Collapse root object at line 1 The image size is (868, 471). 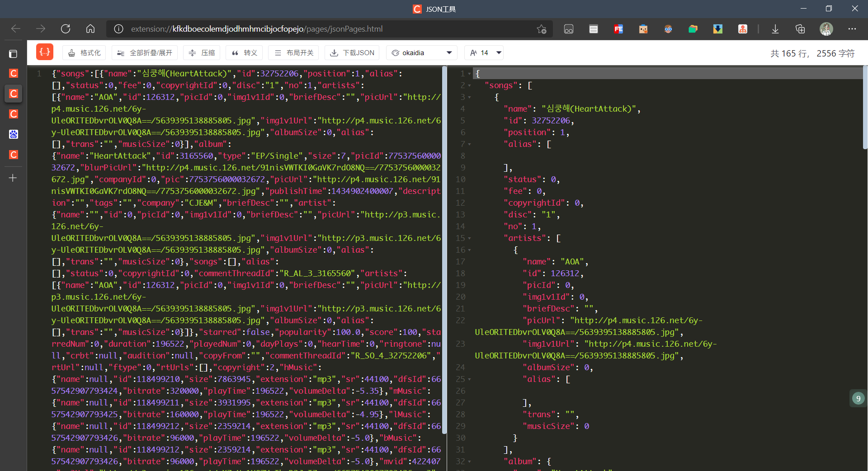pyautogui.click(x=469, y=74)
